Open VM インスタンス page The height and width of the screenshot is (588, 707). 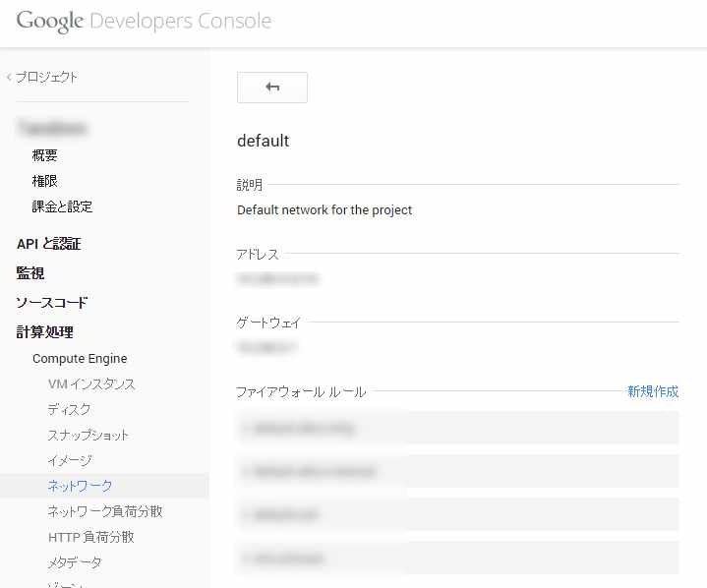[91, 384]
